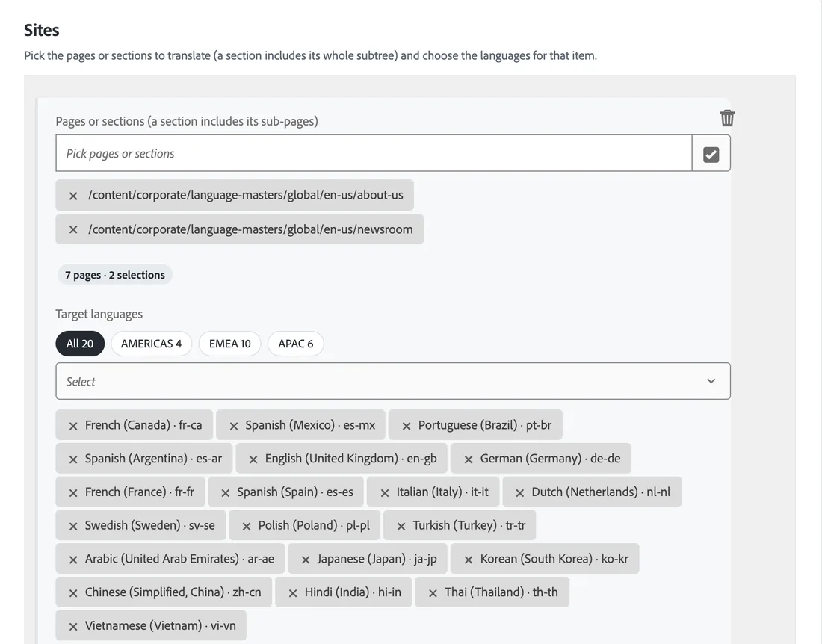Remove Spanish (Argentina) es-ar tag
This screenshot has width=822, height=644.
coord(73,459)
